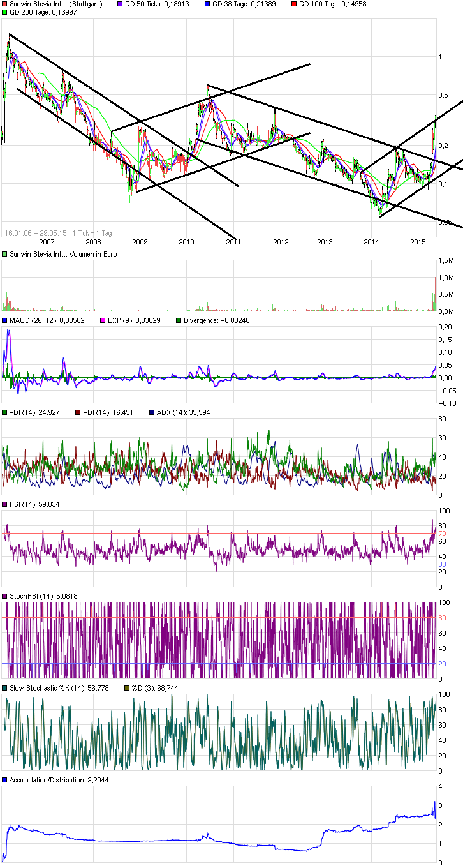The width and height of the screenshot is (463, 868).
Task: Click the red 70 level on the RSI axis
Action: point(441,534)
